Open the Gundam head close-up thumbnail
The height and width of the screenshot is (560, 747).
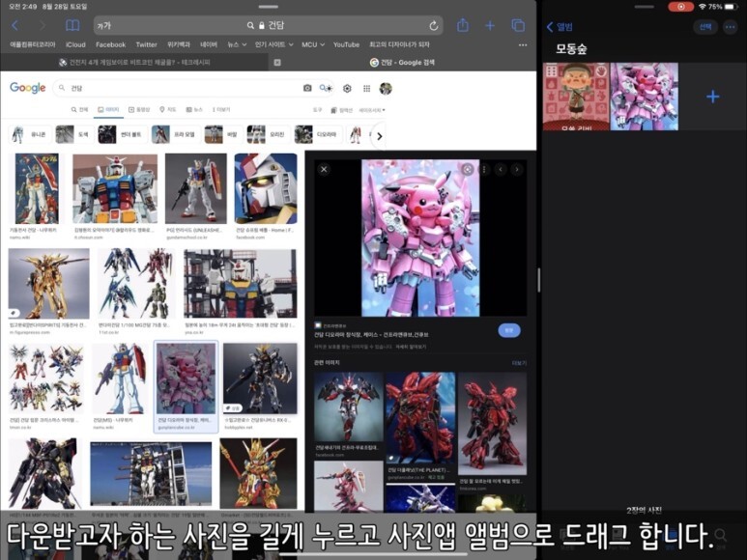266,188
